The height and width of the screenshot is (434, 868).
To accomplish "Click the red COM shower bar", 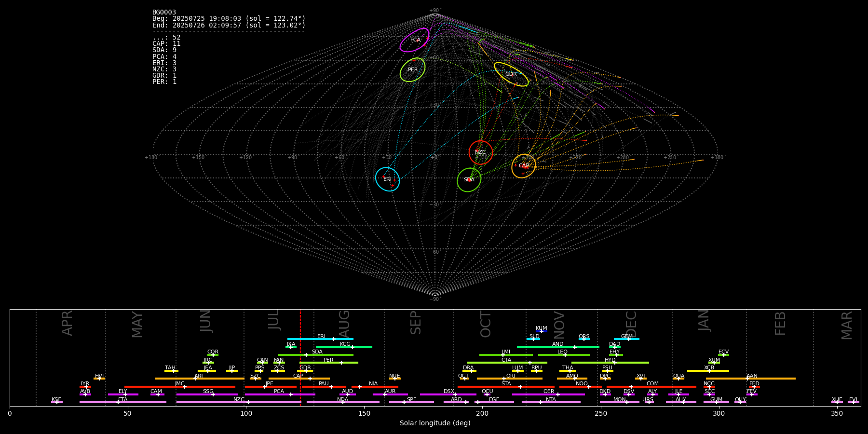I will (651, 386).
